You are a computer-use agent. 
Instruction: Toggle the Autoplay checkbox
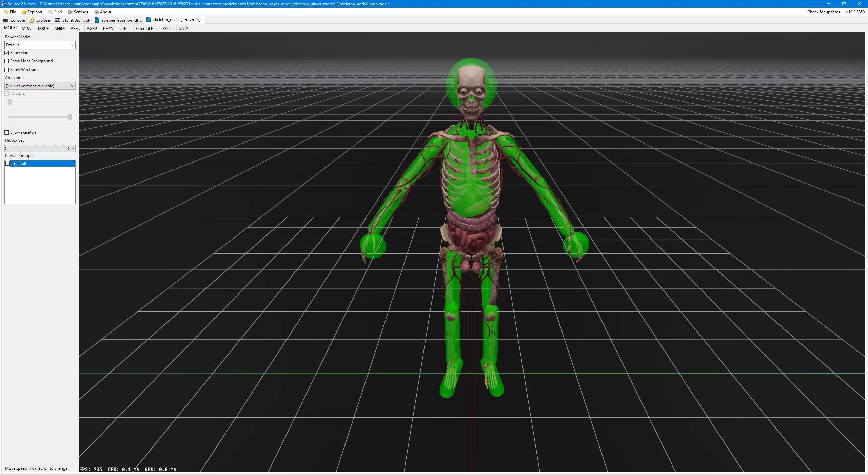pyautogui.click(x=7, y=94)
